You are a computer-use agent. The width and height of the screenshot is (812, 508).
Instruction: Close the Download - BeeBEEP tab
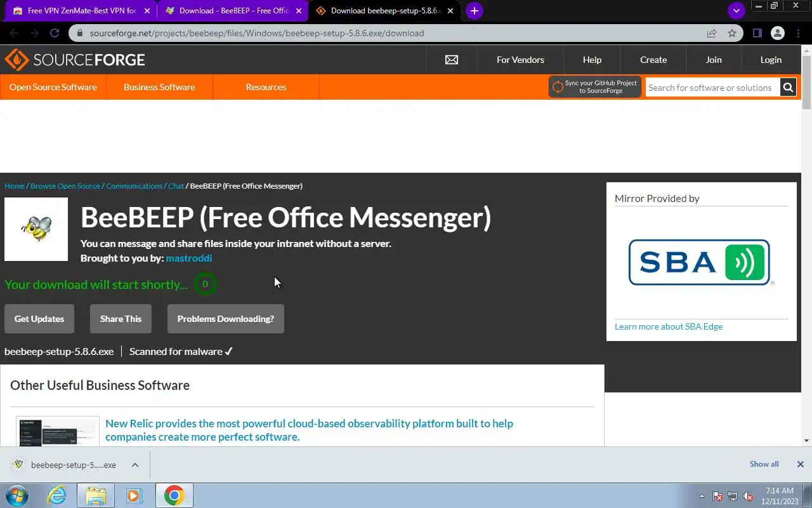tap(299, 11)
